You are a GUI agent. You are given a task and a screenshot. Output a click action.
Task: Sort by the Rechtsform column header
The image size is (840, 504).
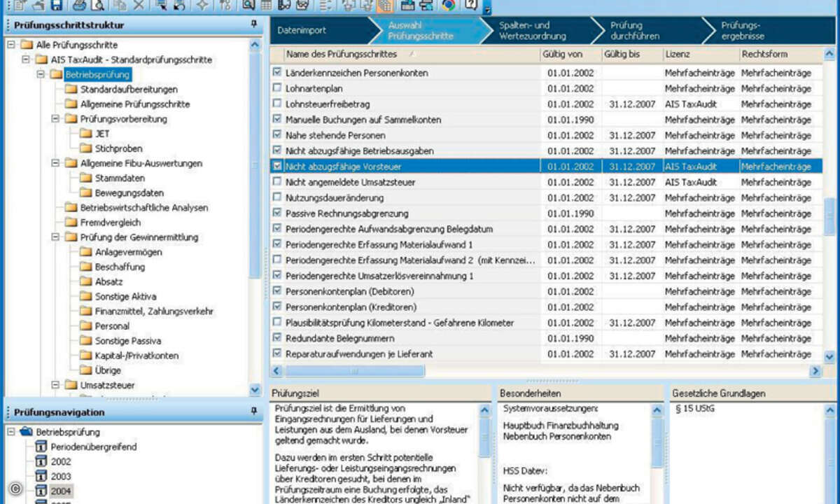(781, 54)
